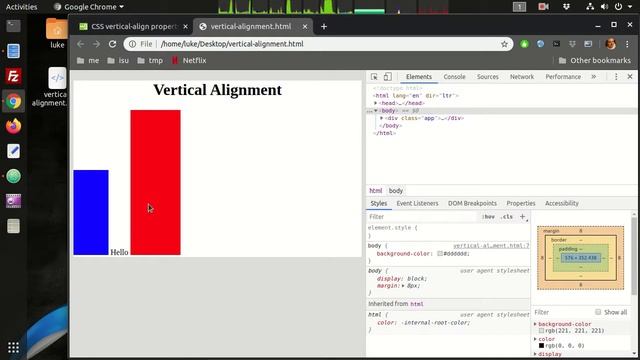Click the #dddddd background color swatch

coord(440,253)
